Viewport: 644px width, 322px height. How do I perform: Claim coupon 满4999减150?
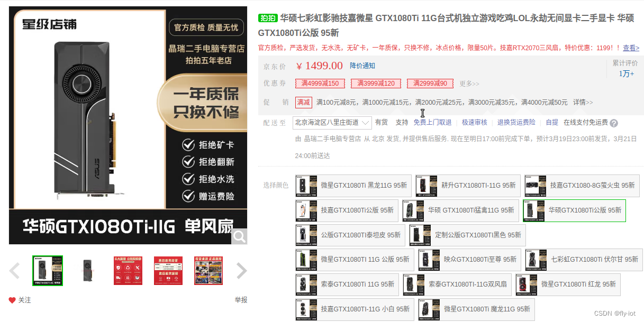(x=320, y=84)
